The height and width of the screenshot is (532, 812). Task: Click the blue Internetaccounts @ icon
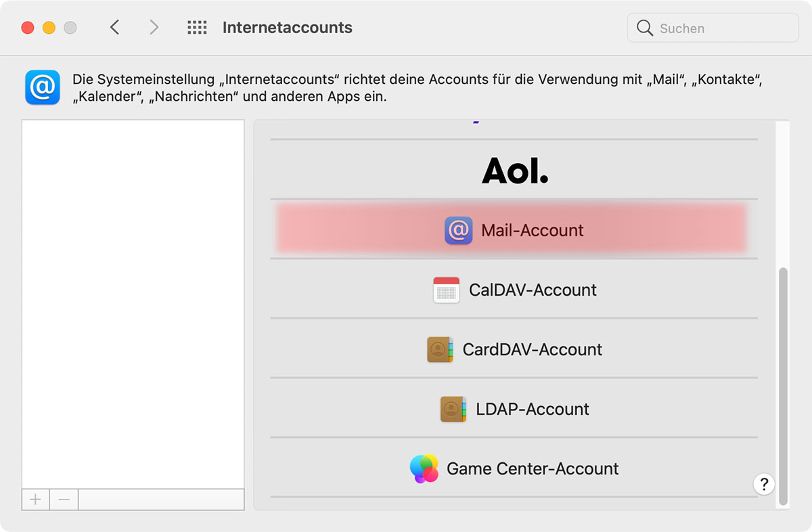[x=43, y=87]
